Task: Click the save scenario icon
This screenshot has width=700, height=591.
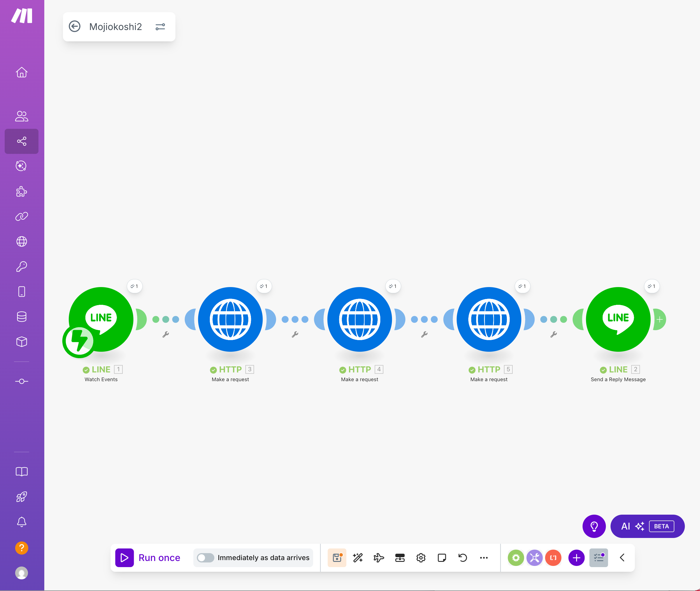Action: coord(337,557)
